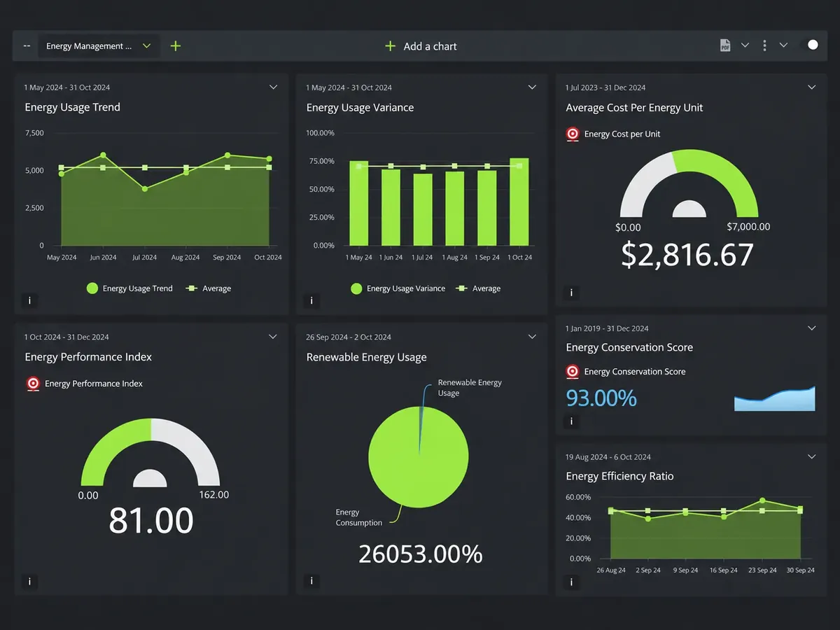This screenshot has height=630, width=840.
Task: Click the Energy Consumption pie label
Action: click(x=359, y=517)
